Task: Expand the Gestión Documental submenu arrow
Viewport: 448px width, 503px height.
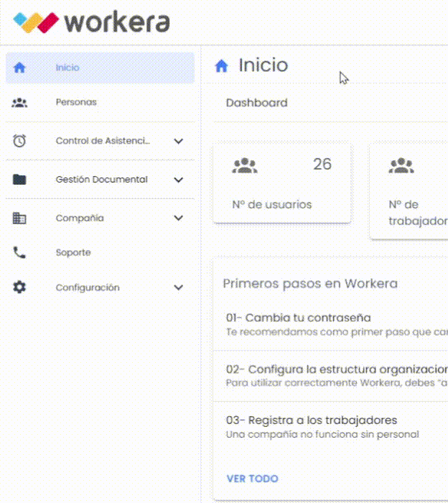Action: click(179, 180)
